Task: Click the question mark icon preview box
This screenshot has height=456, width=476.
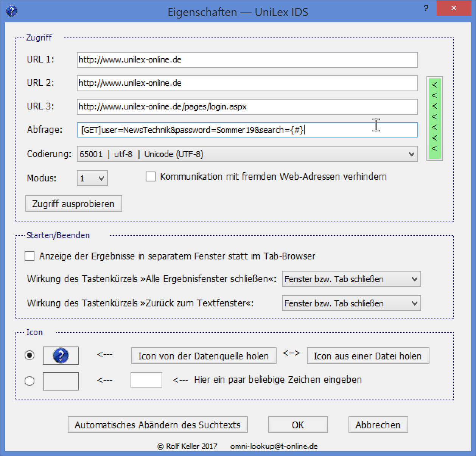Action: (x=61, y=356)
